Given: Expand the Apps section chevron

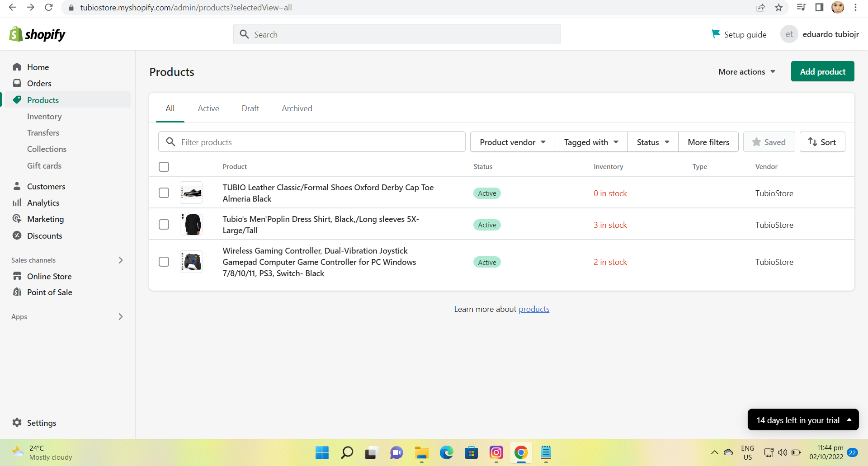Looking at the screenshot, I should 121,316.
